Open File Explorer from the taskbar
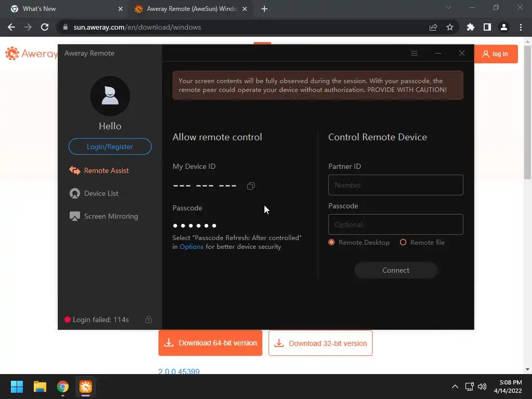This screenshot has height=399, width=532. (x=39, y=387)
